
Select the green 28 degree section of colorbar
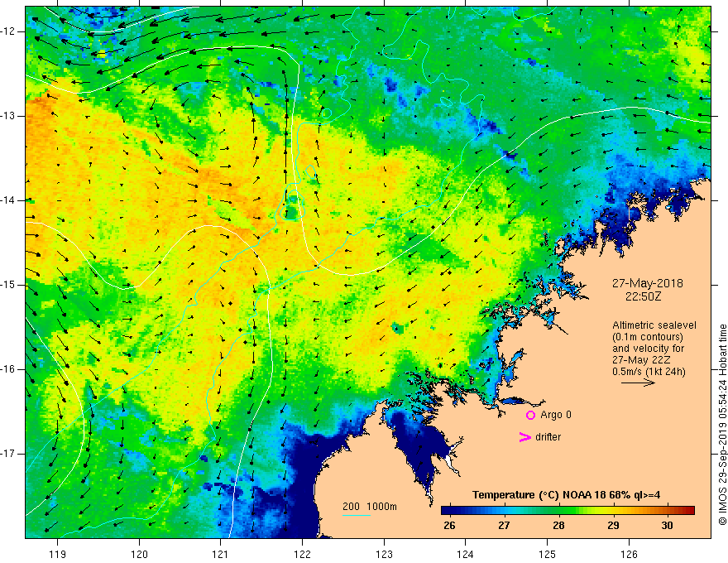pos(558,511)
